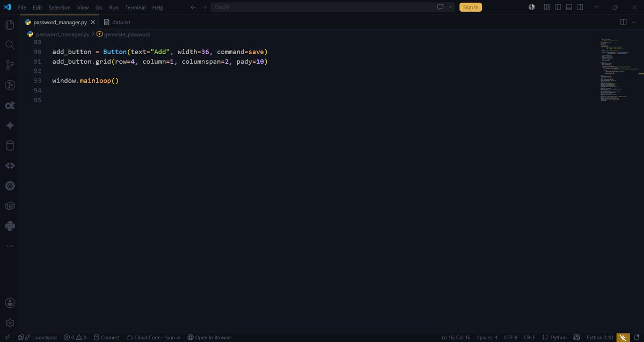
Task: Open the Copilot status icon in status bar
Action: (x=577, y=337)
